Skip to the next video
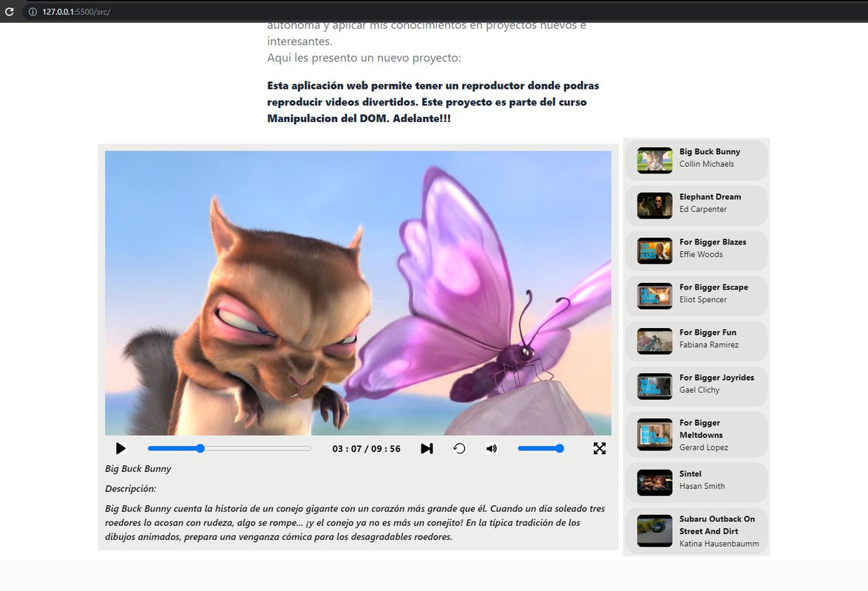 (427, 448)
